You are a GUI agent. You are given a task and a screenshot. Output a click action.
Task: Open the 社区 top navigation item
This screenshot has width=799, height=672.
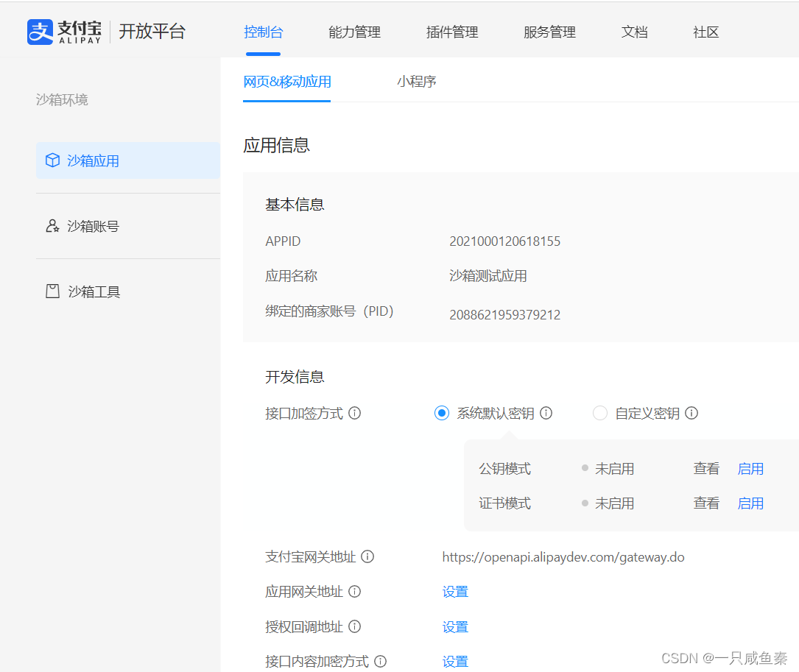705,32
